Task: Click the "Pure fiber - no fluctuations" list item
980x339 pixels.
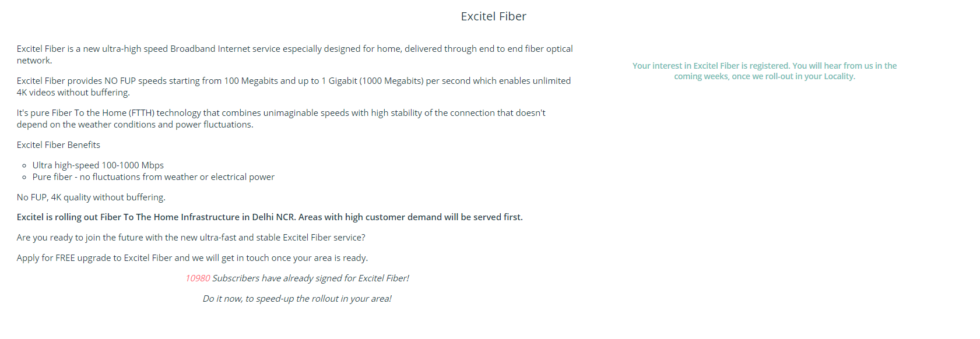Action: [x=153, y=177]
